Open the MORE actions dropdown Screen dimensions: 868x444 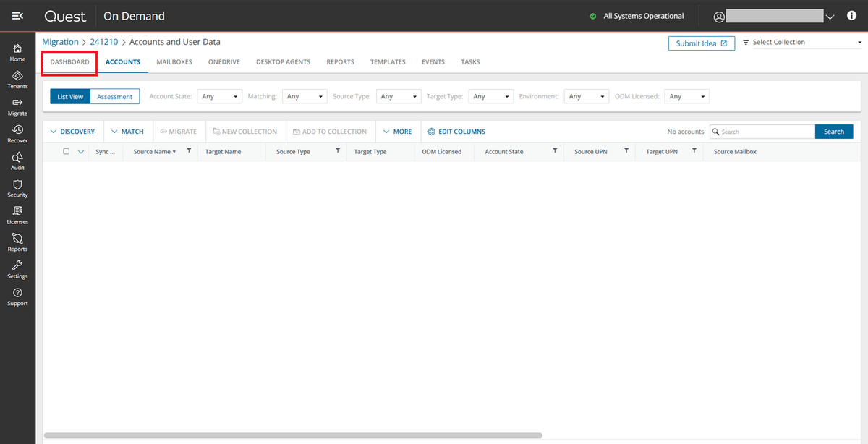[397, 131]
